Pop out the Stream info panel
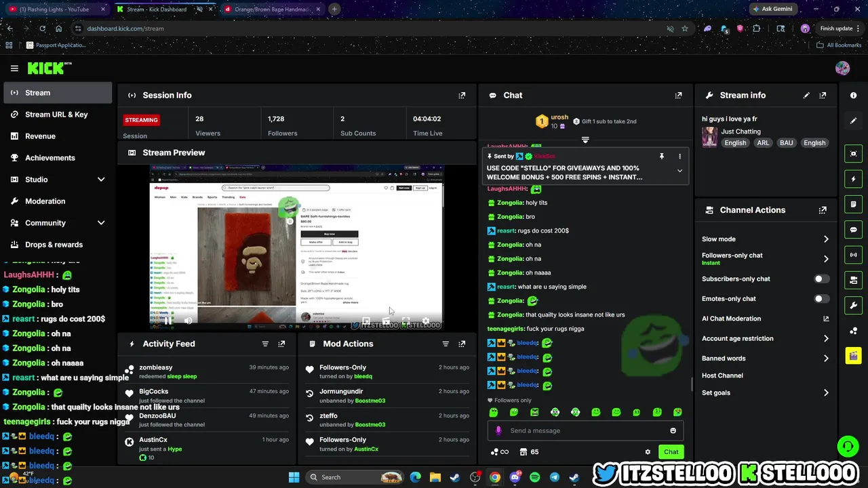Viewport: 868px width, 488px height. point(823,96)
